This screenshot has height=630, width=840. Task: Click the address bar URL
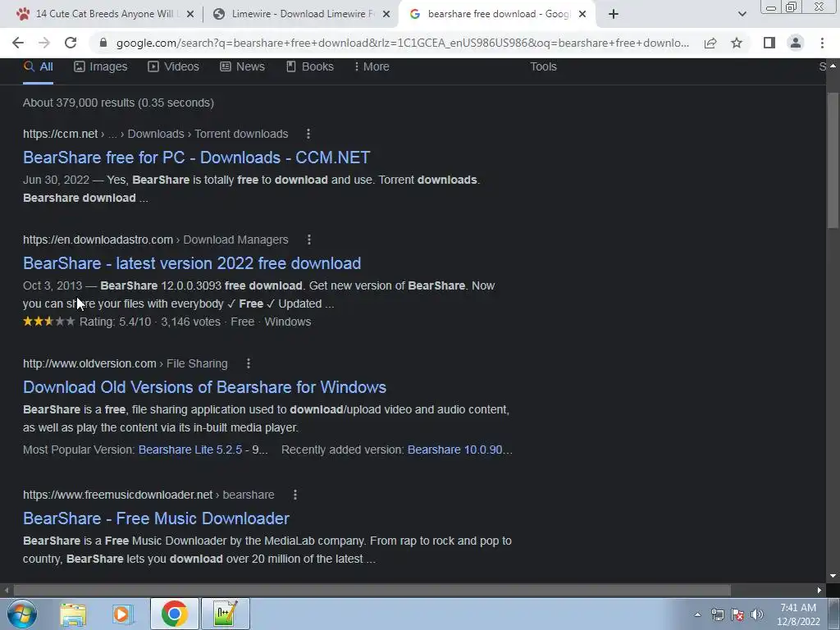(402, 43)
